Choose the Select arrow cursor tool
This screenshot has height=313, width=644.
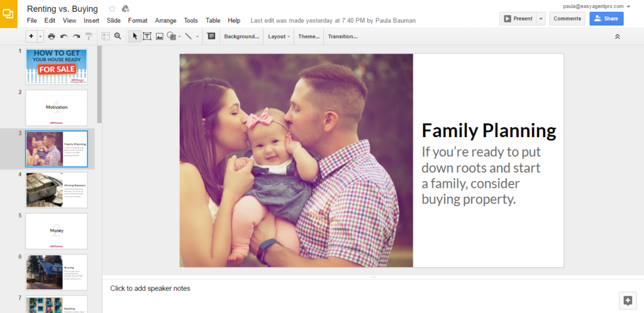(x=135, y=36)
